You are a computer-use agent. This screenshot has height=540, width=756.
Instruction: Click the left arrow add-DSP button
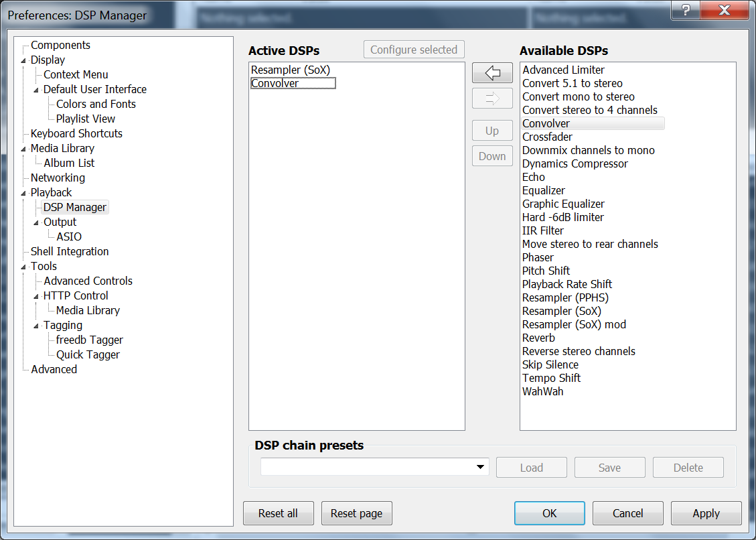point(492,72)
